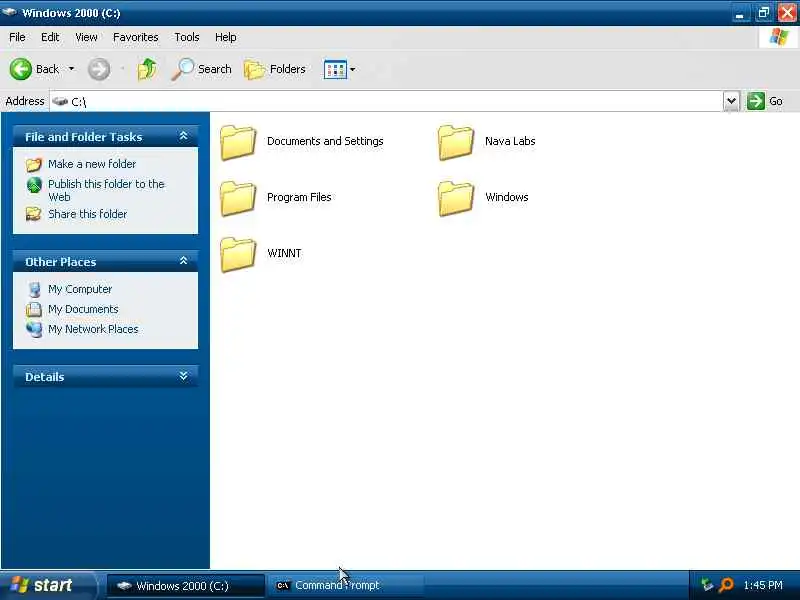Select the WINNT folder icon

(238, 255)
